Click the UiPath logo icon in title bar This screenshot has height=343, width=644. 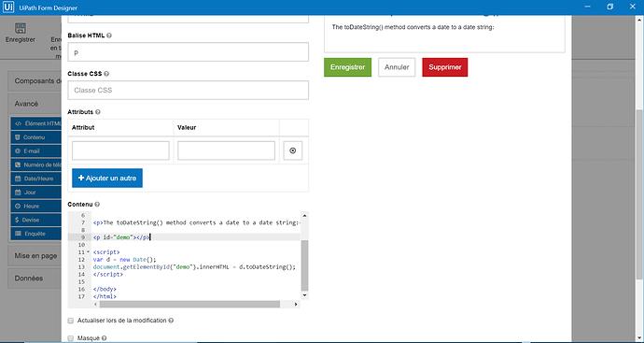tap(7, 7)
